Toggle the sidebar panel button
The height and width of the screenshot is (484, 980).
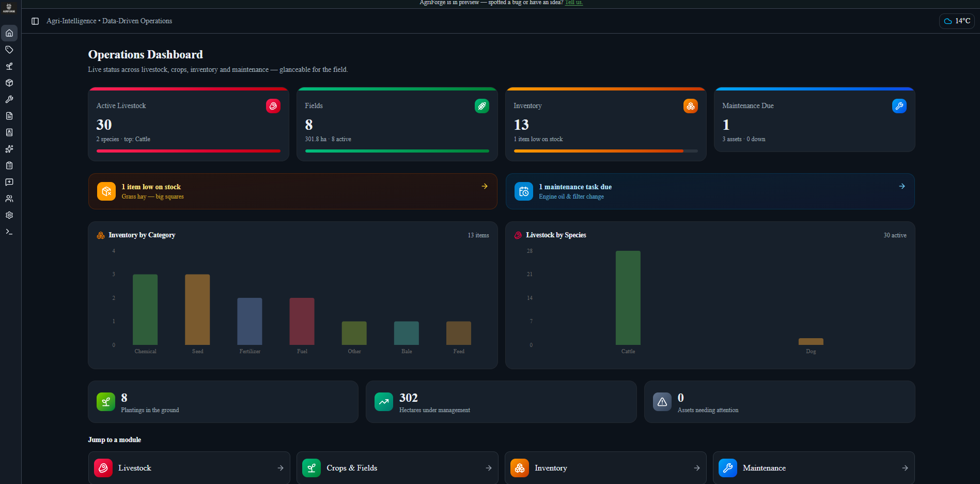click(x=35, y=21)
